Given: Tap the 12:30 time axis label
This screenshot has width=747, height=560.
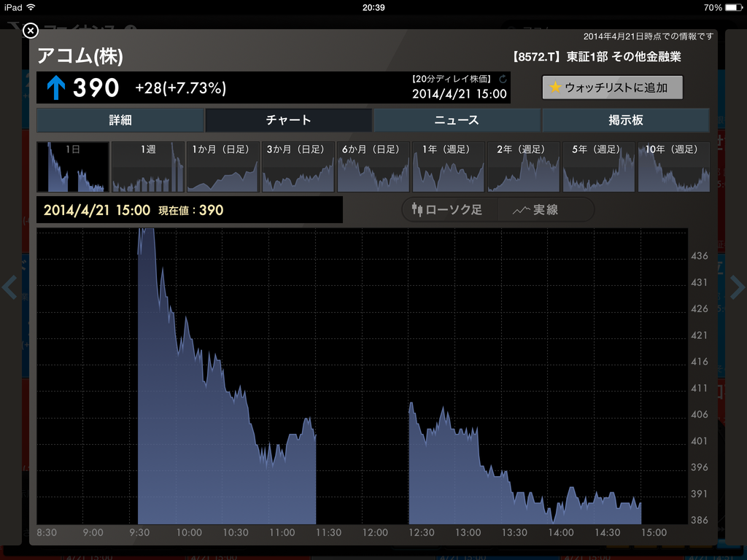Looking at the screenshot, I should pyautogui.click(x=421, y=532).
